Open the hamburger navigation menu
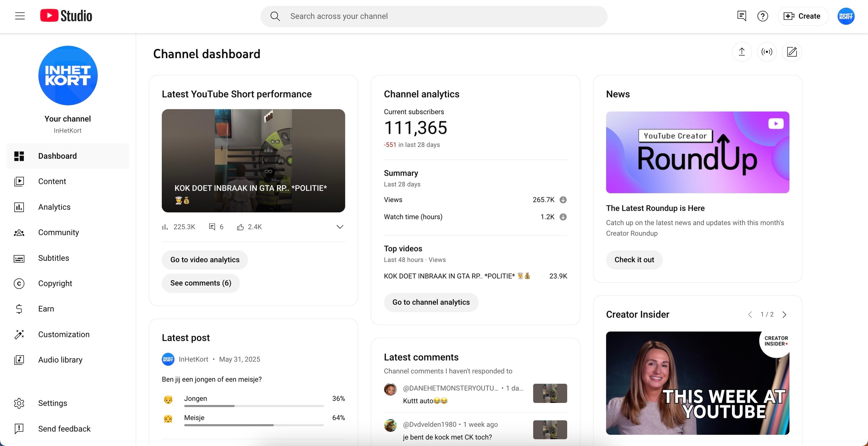This screenshot has width=868, height=446. pyautogui.click(x=20, y=16)
